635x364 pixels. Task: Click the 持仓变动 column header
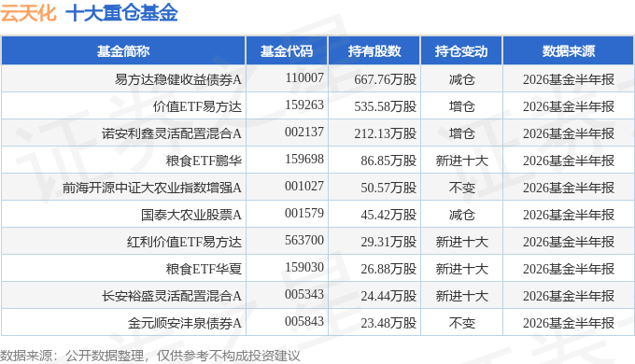[461, 51]
